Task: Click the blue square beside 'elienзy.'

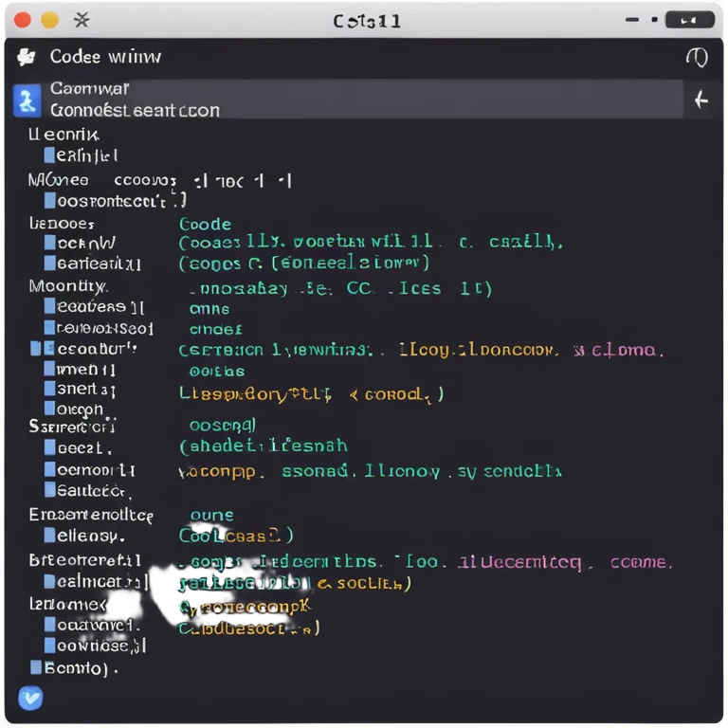Action: point(49,536)
